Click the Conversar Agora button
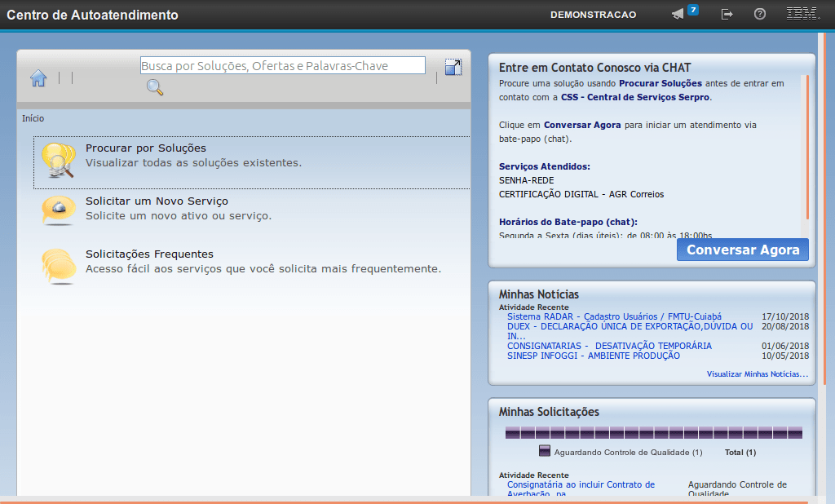The width and height of the screenshot is (835, 504). [x=743, y=250]
